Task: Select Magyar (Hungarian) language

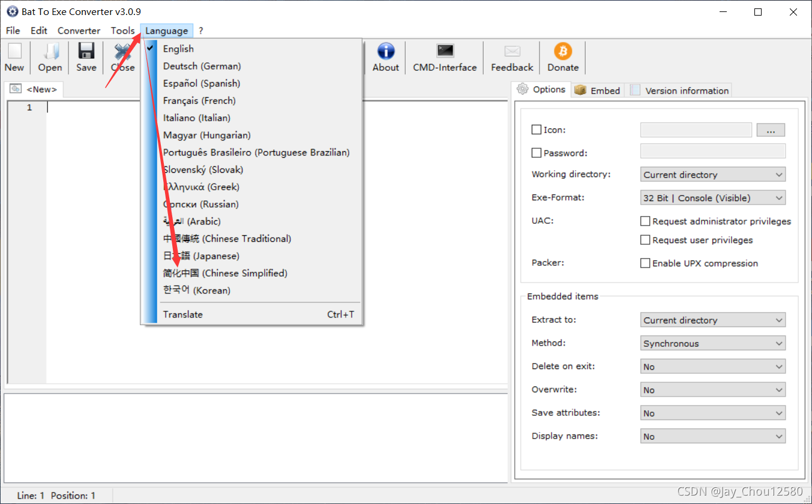Action: (x=251, y=135)
